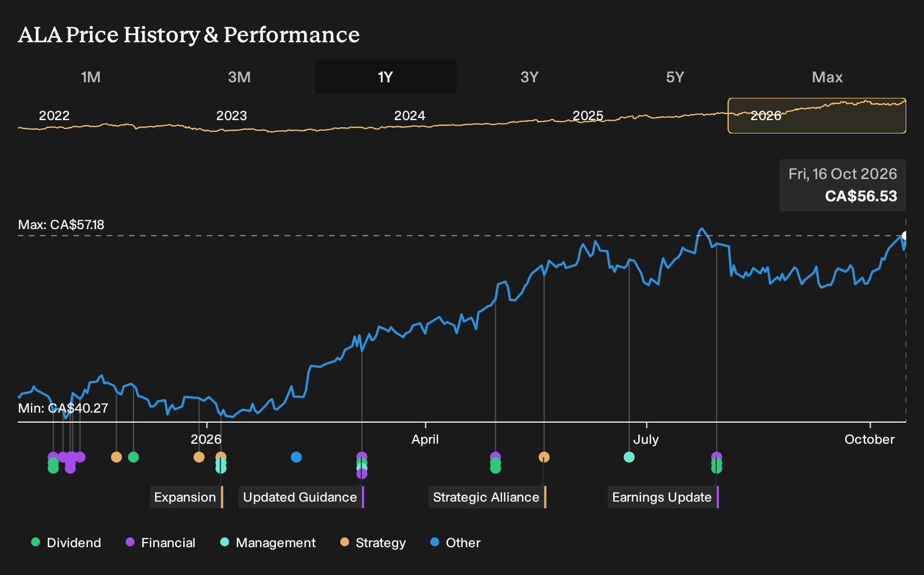Click 2024 on the overview mini chart

tap(410, 116)
